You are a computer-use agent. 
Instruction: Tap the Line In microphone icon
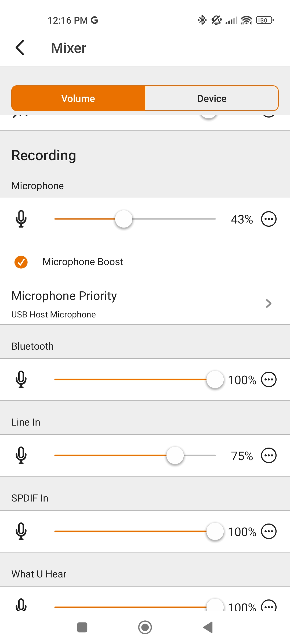[x=21, y=455]
